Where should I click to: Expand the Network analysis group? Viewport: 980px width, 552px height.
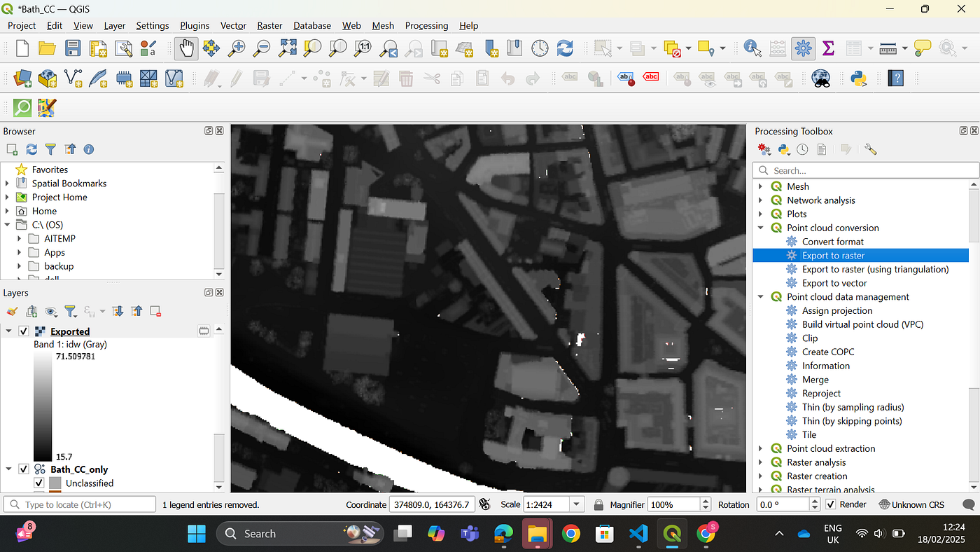(x=761, y=200)
